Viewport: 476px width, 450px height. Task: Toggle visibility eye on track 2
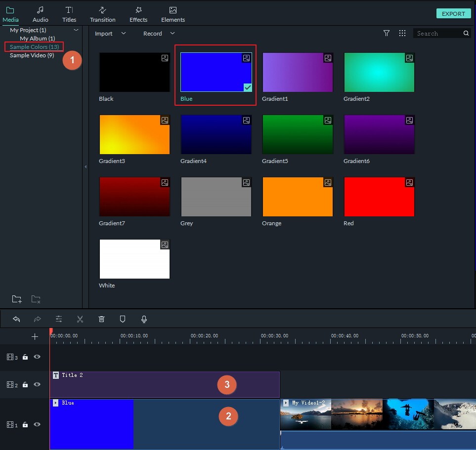(37, 384)
